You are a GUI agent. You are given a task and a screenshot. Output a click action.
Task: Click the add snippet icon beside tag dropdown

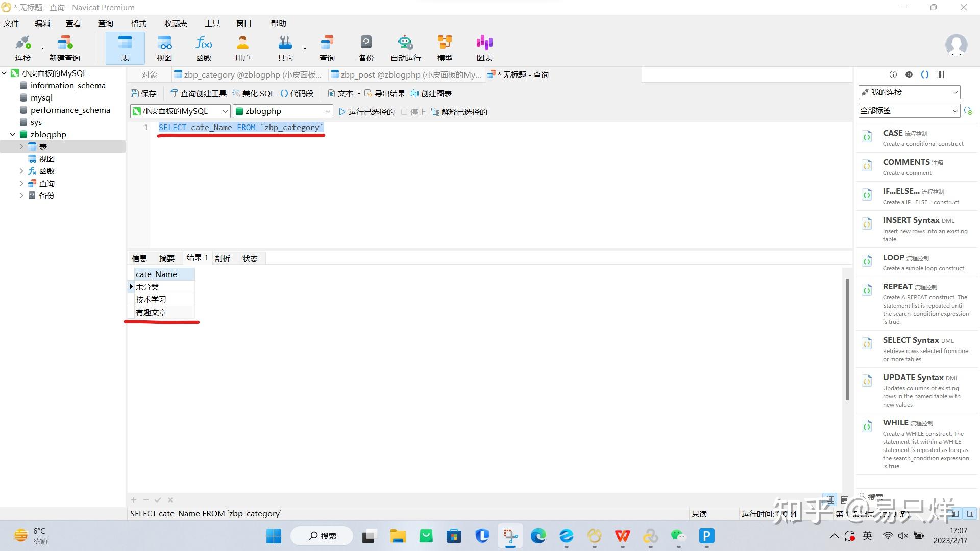click(968, 111)
